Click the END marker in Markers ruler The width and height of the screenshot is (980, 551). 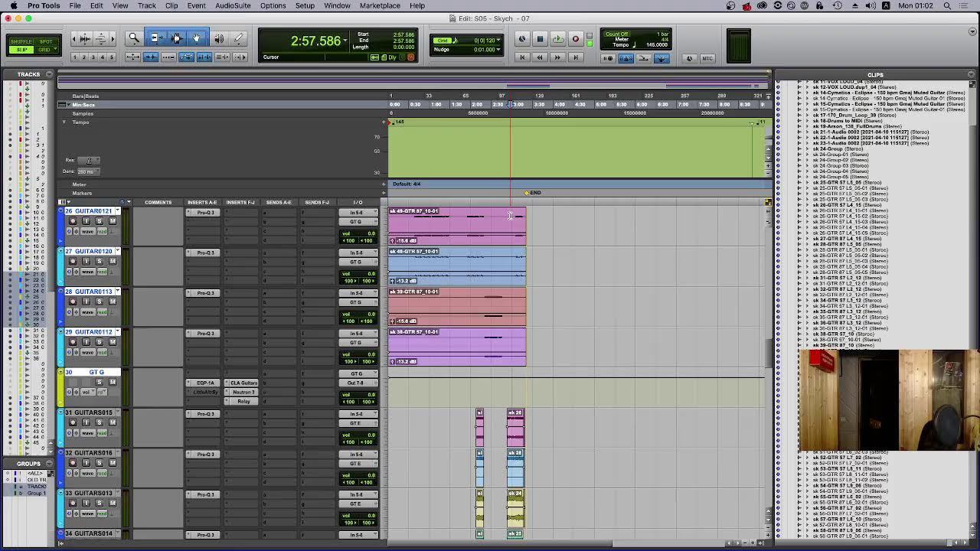pyautogui.click(x=532, y=193)
